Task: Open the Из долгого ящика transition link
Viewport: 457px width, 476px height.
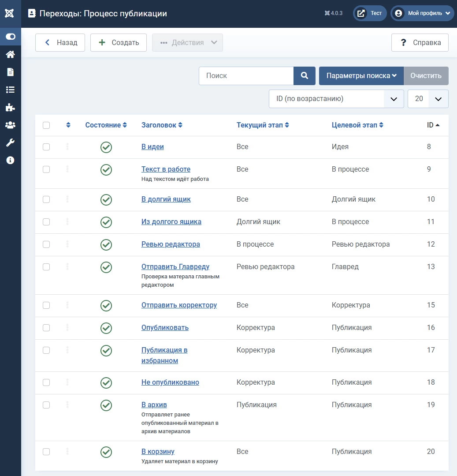Action: pyautogui.click(x=171, y=221)
